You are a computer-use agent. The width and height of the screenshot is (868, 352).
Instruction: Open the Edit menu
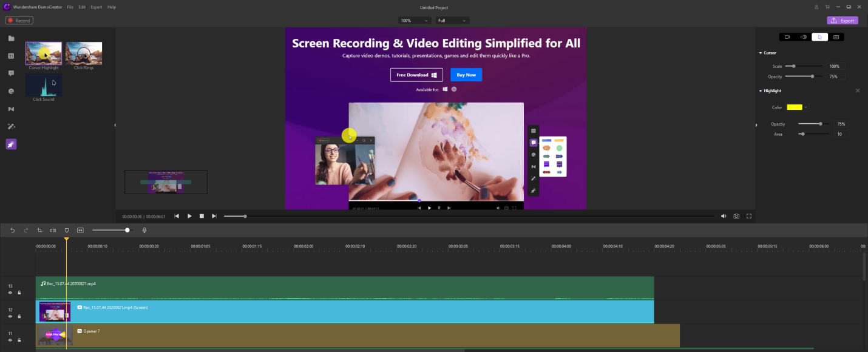point(82,7)
